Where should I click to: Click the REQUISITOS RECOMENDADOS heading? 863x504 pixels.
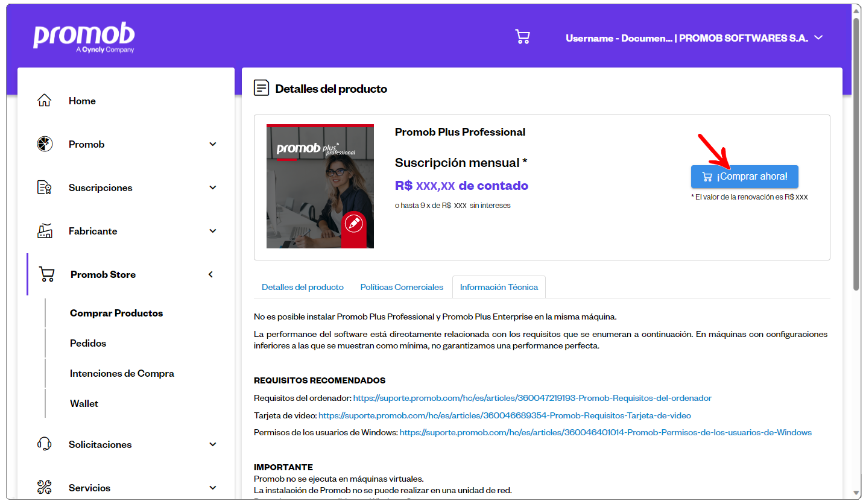click(x=320, y=380)
